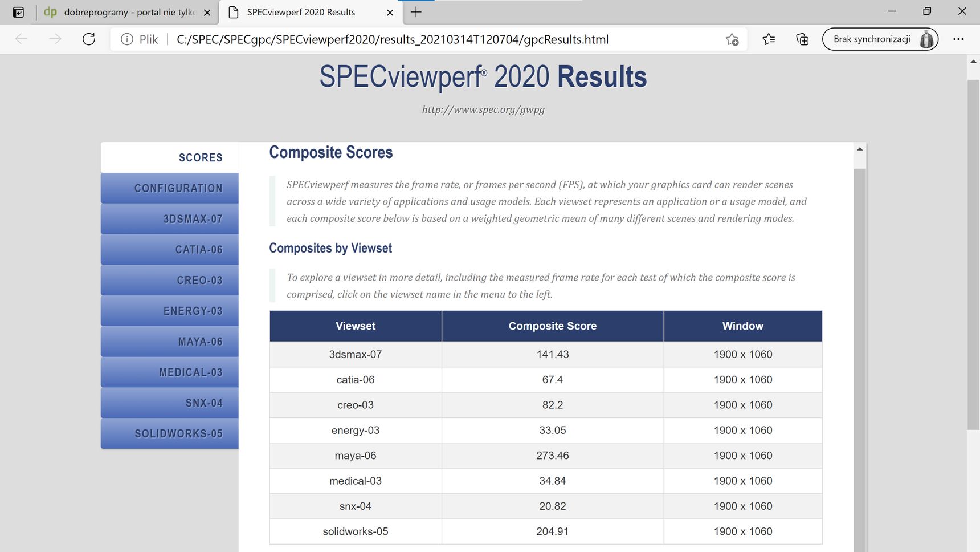The image size is (980, 552).
Task: Click the 141.43 score cell
Action: coord(553,354)
